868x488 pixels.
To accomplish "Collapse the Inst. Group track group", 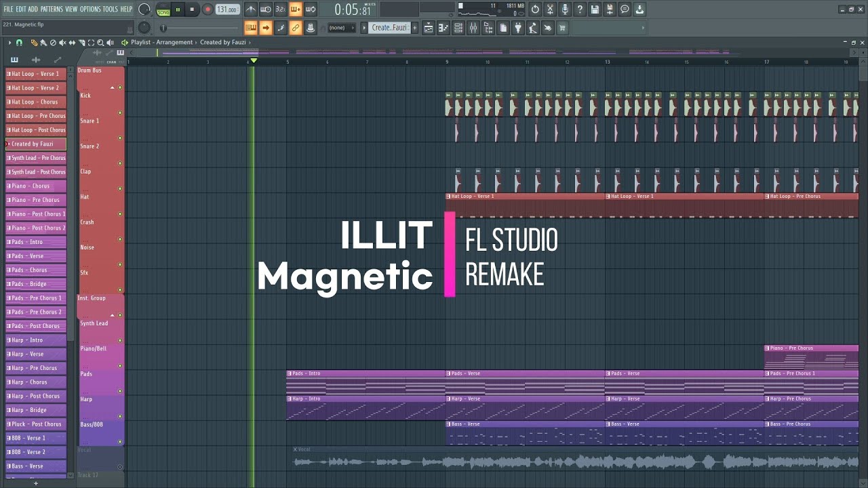I will [113, 316].
